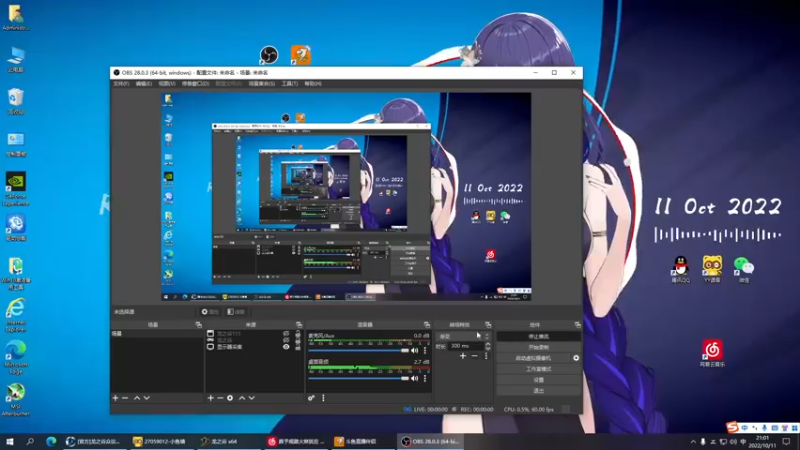The height and width of the screenshot is (450, 800).
Task: Toggle lock on the second source
Action: click(298, 340)
